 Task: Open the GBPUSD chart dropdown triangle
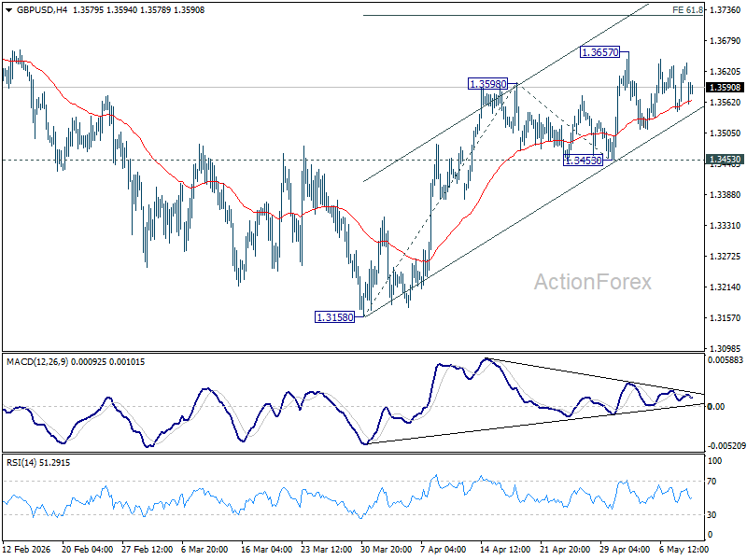coord(9,10)
